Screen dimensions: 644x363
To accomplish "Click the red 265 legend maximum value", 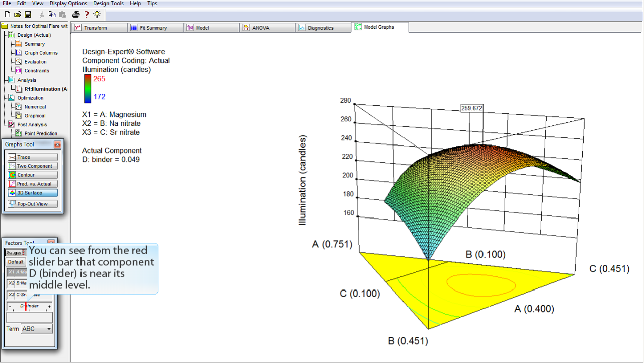I will pos(99,79).
